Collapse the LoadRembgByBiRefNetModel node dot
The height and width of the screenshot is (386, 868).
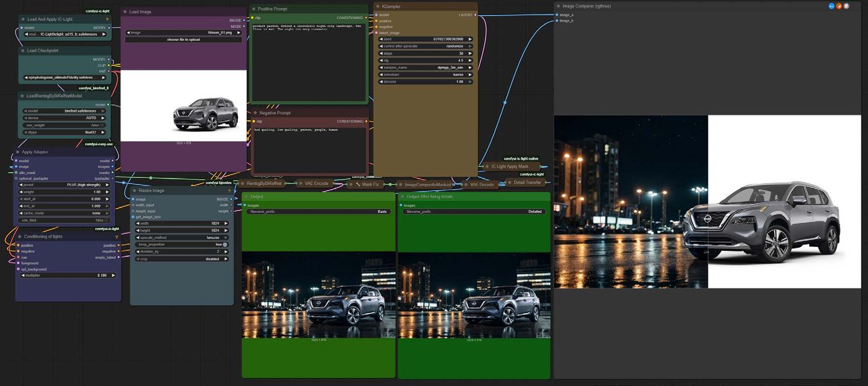pos(23,96)
